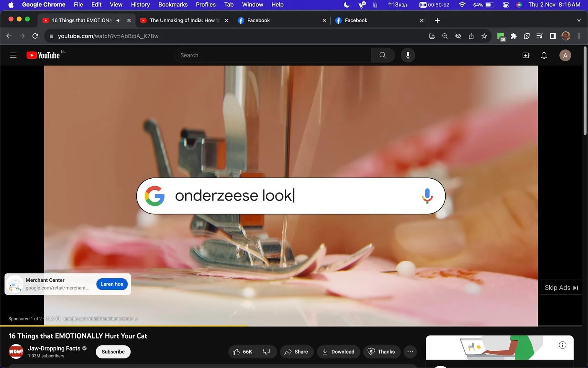Open the History menu
Viewport: 588px width, 368px height.
(x=140, y=5)
